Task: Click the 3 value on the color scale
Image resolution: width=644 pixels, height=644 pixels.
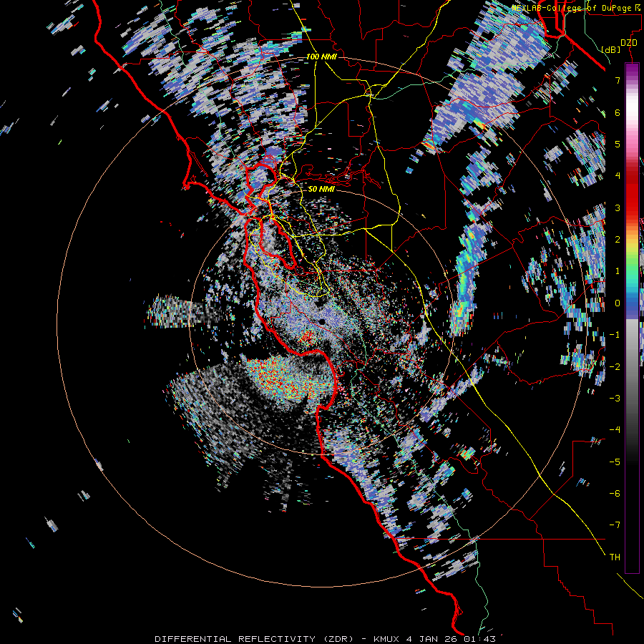Action: (x=618, y=208)
